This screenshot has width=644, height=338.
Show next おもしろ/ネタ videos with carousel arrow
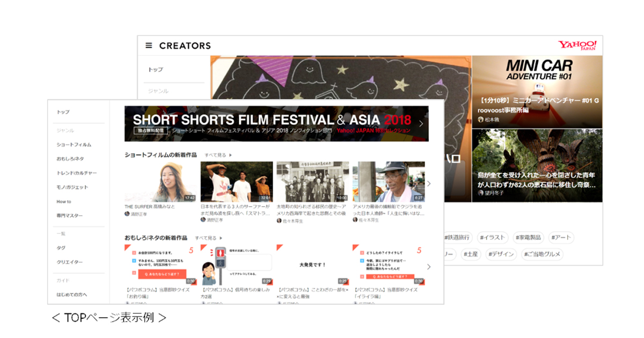pyautogui.click(x=429, y=267)
